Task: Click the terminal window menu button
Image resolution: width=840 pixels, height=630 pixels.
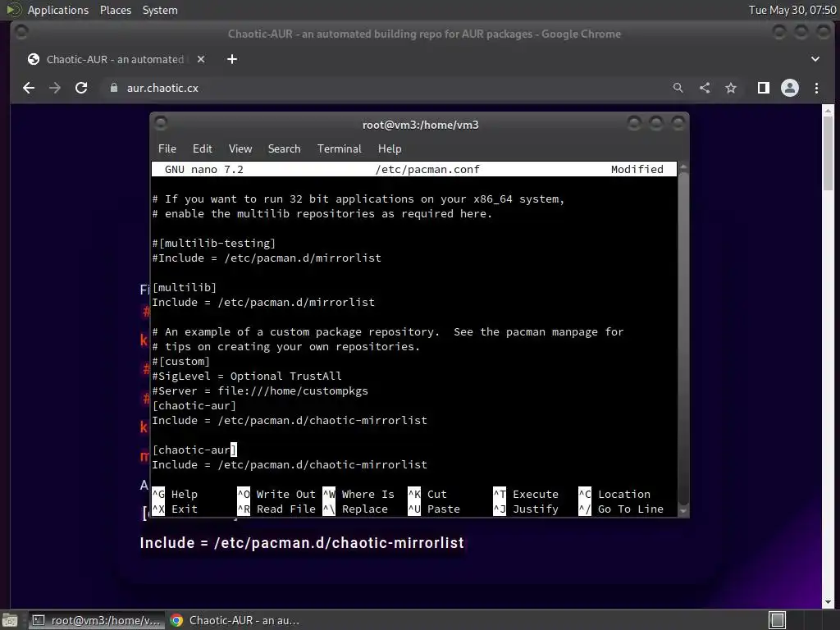Action: point(161,124)
